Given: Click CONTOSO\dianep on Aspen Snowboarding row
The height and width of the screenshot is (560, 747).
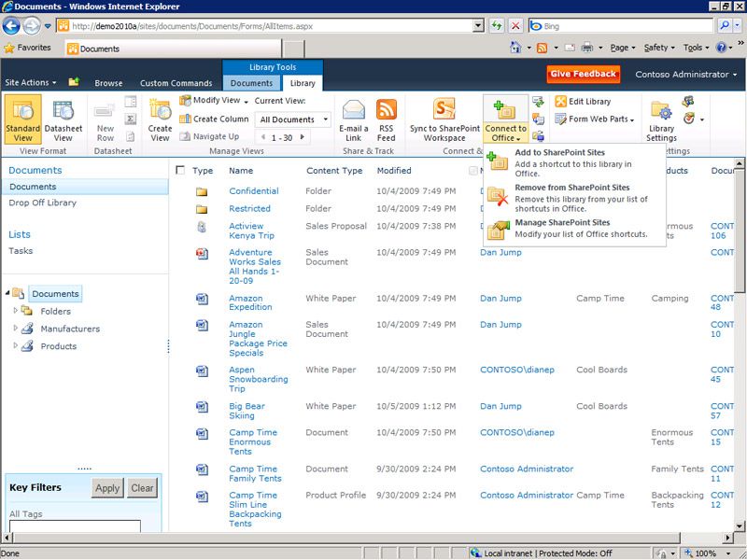Looking at the screenshot, I should [x=517, y=370].
